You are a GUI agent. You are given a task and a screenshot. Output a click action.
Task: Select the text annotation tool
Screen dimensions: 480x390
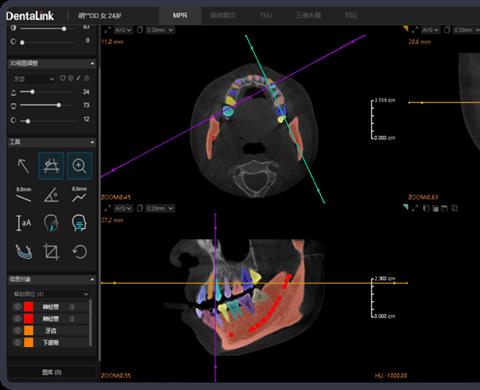pyautogui.click(x=23, y=223)
